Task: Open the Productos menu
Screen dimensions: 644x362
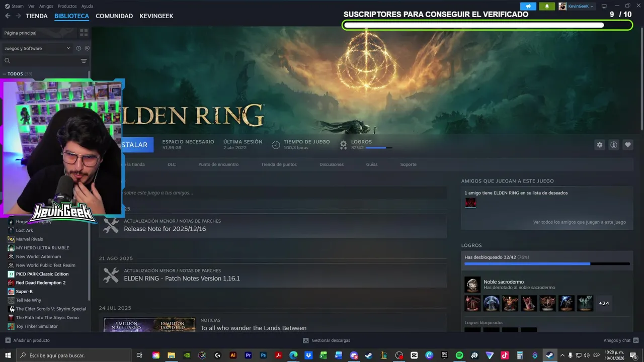Action: tap(67, 6)
